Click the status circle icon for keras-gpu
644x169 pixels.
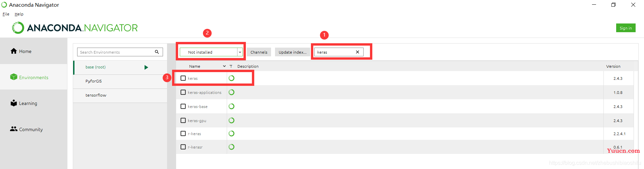point(231,120)
